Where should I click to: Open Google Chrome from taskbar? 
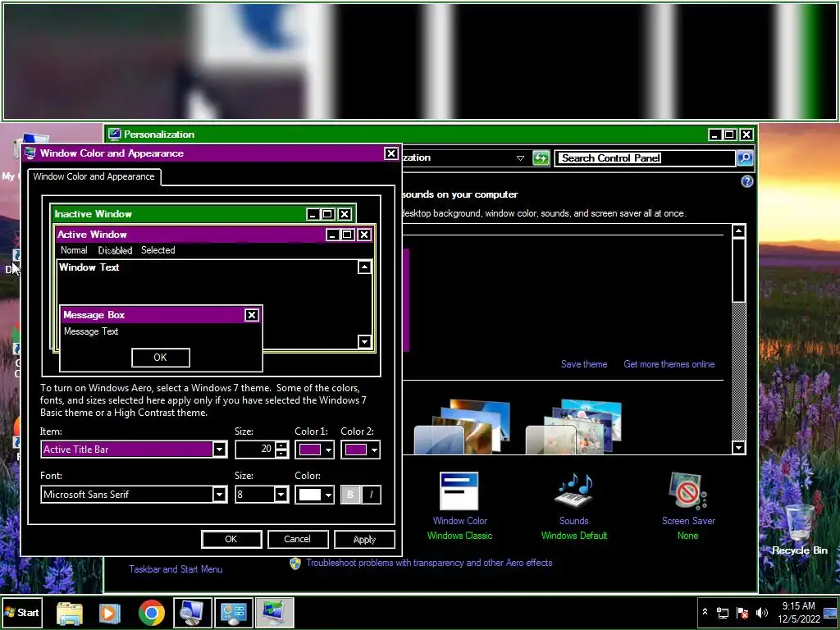(152, 613)
